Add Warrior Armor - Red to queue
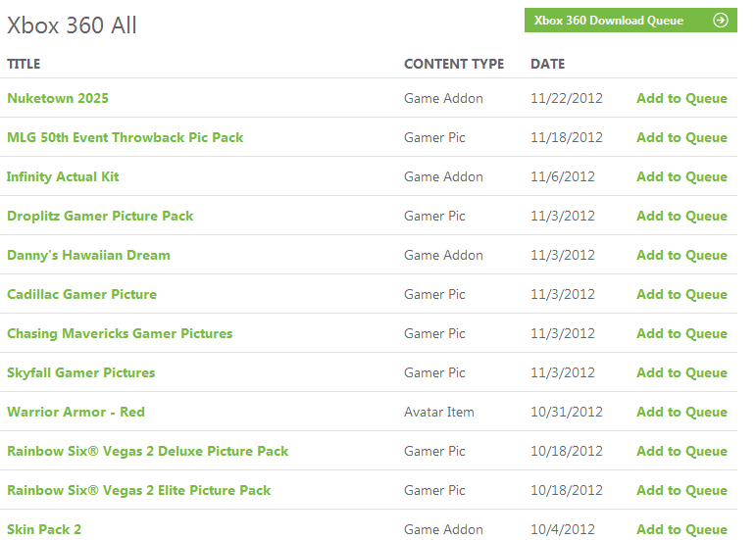 (681, 412)
